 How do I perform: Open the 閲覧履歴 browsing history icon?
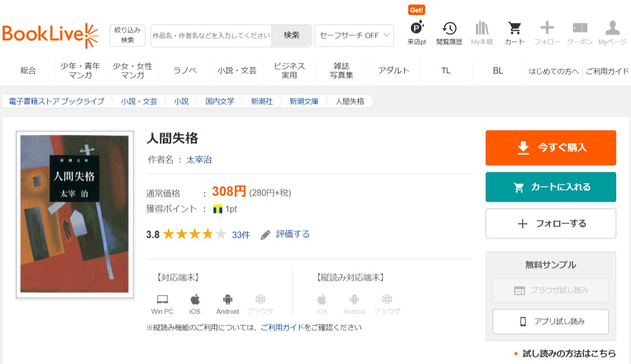point(449,29)
